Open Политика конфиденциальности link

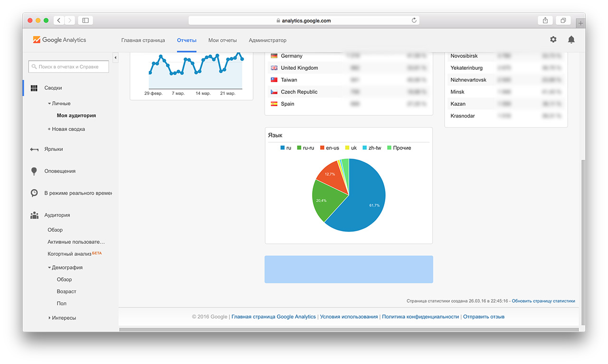pyautogui.click(x=420, y=317)
